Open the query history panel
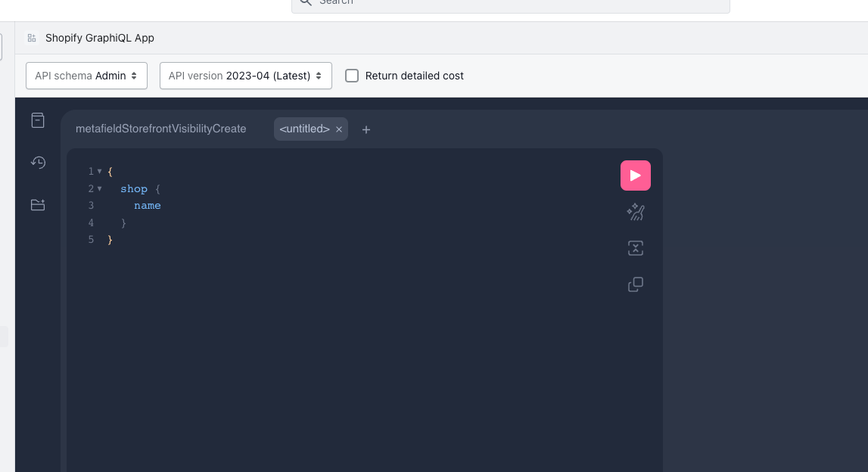Viewport: 868px width, 472px height. pos(37,162)
